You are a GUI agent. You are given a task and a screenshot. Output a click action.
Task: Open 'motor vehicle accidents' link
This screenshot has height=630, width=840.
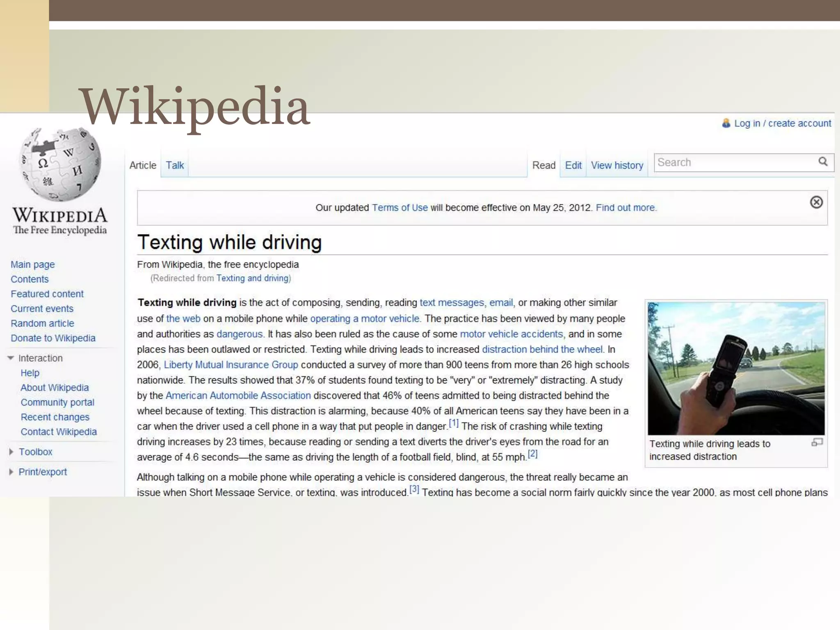(511, 334)
